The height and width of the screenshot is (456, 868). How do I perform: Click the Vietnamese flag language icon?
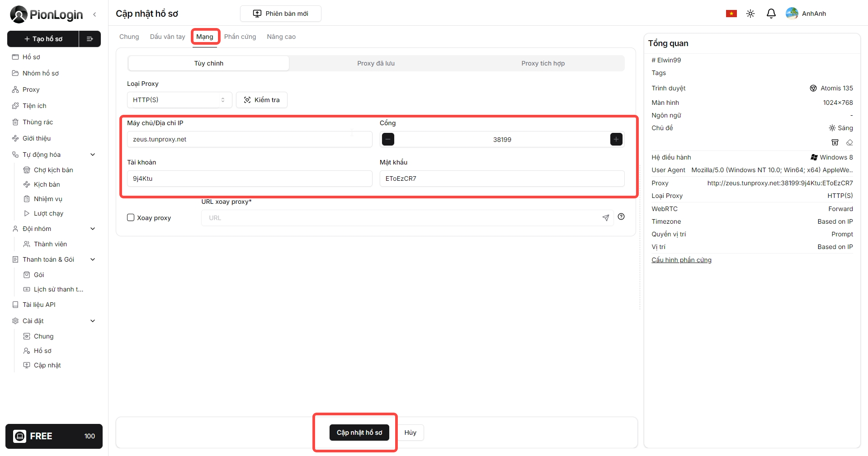coord(731,13)
